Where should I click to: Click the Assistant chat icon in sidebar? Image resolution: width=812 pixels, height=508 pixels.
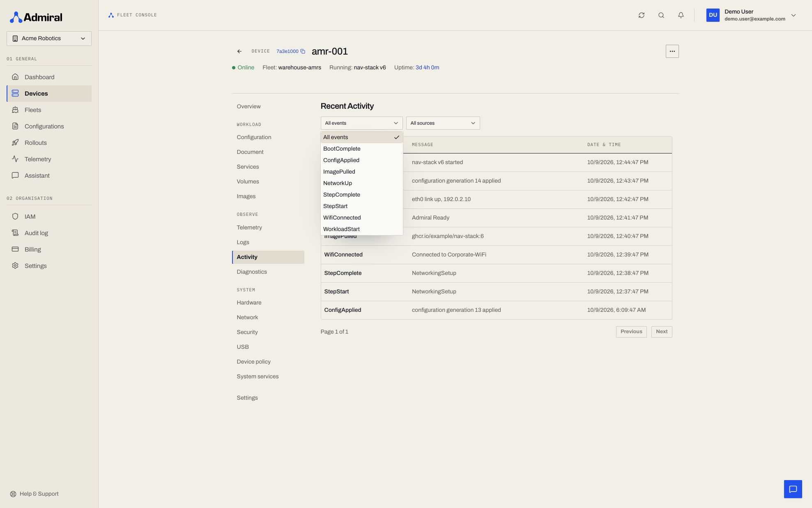(15, 176)
